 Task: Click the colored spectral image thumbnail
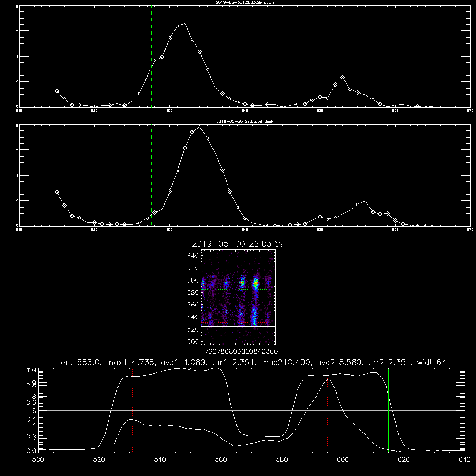tap(238, 297)
